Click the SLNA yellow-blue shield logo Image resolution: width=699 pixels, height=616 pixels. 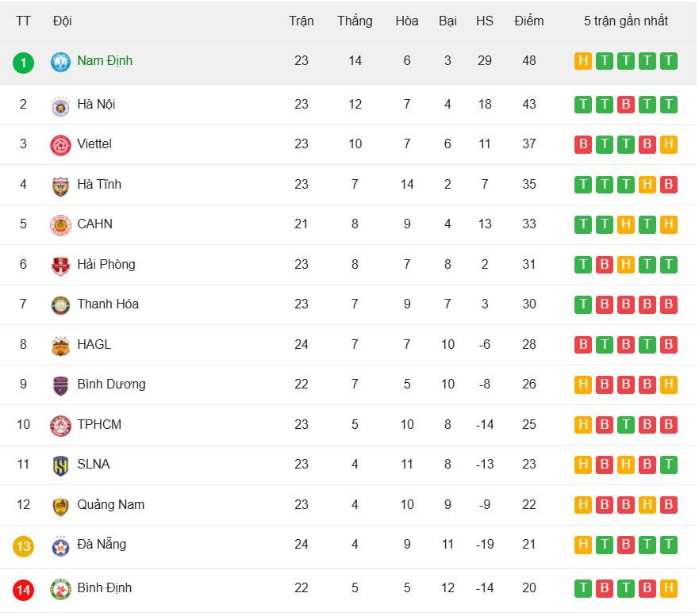60,466
